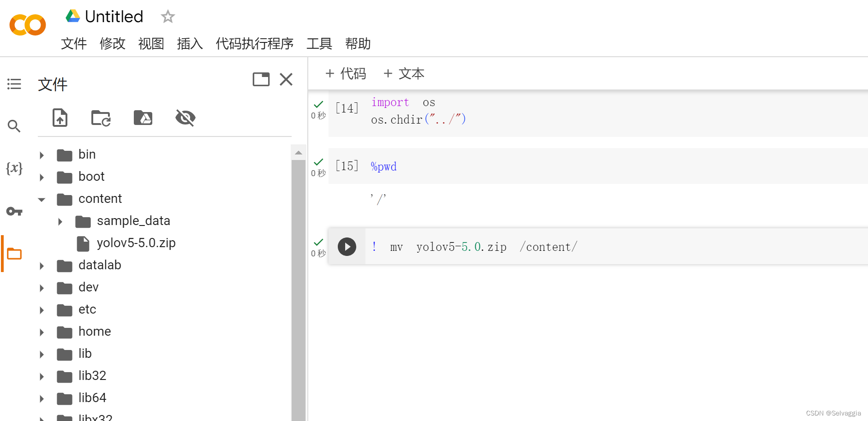868x421 pixels.
Task: Collapse the content folder
Action: coord(42,200)
